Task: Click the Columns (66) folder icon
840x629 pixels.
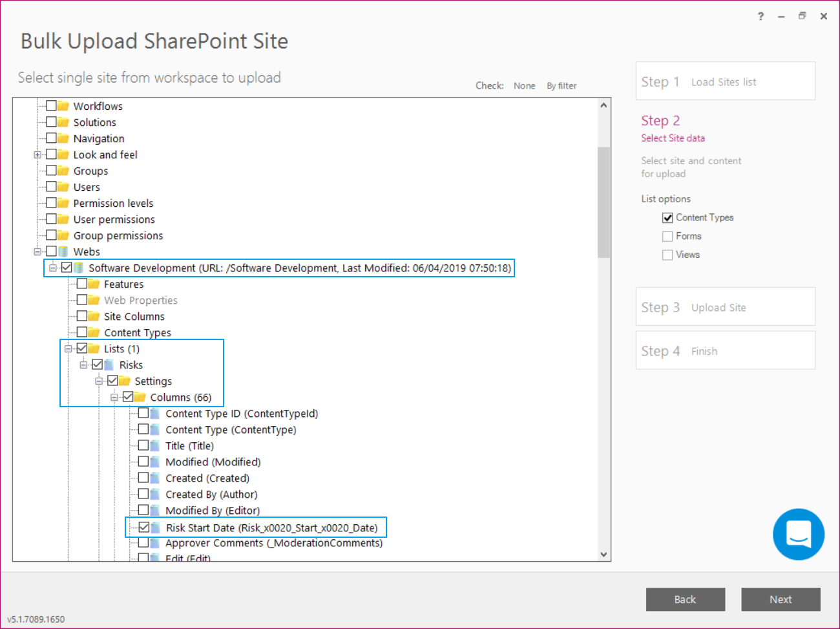Action: tap(140, 397)
